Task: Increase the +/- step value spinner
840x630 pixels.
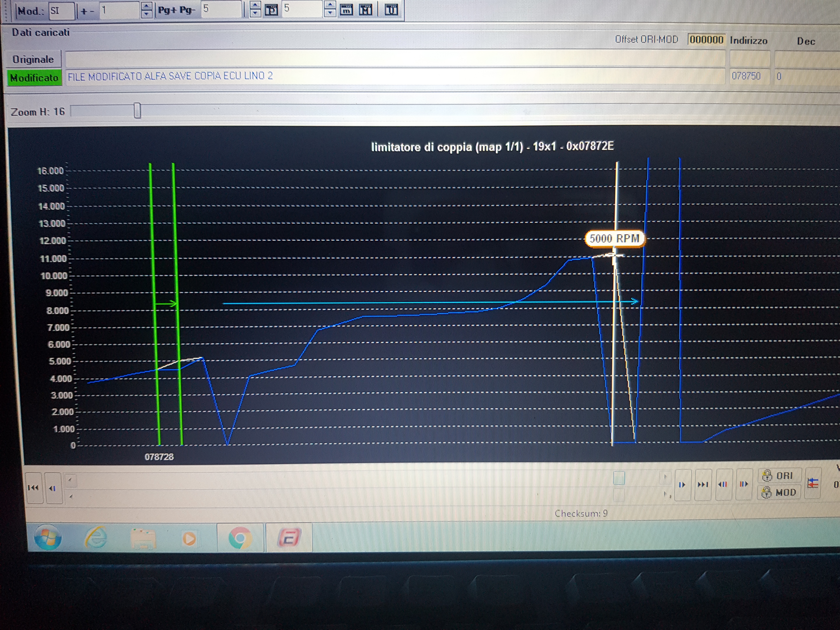Action: [147, 6]
